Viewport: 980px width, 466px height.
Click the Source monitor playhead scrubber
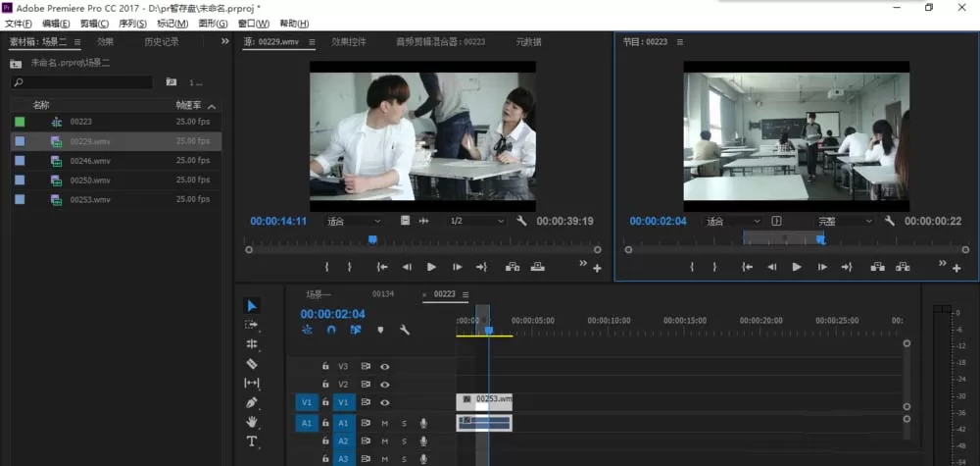(x=372, y=239)
